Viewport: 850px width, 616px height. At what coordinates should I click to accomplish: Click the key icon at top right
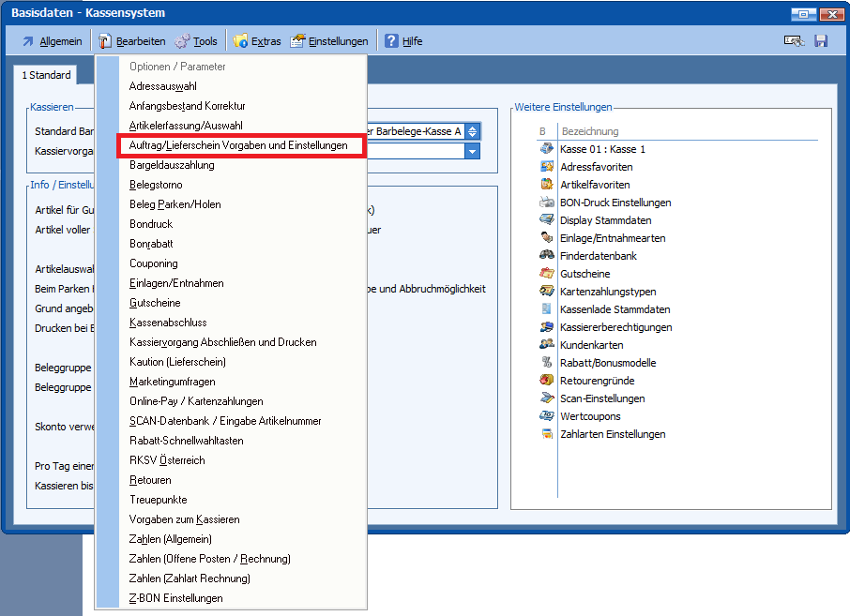click(x=794, y=41)
